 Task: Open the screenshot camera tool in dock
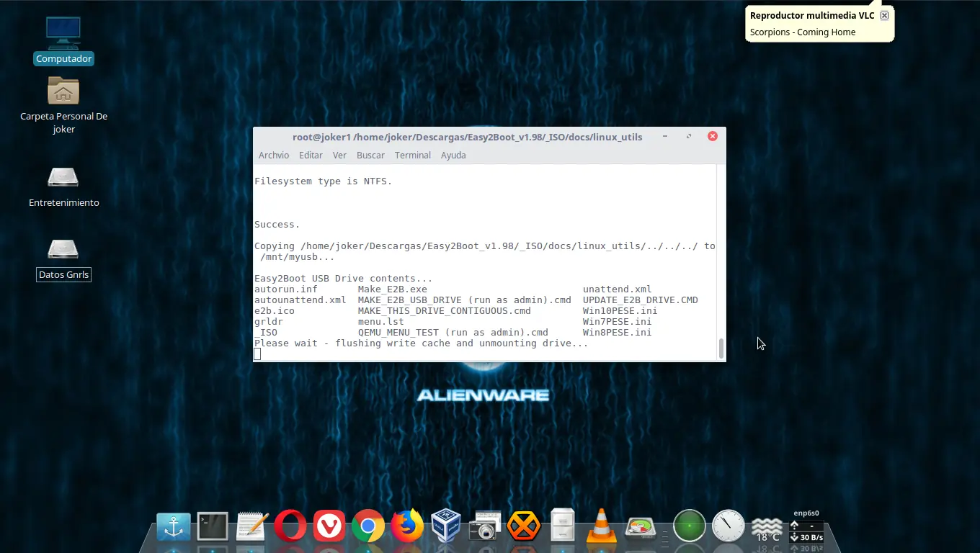[x=485, y=526]
